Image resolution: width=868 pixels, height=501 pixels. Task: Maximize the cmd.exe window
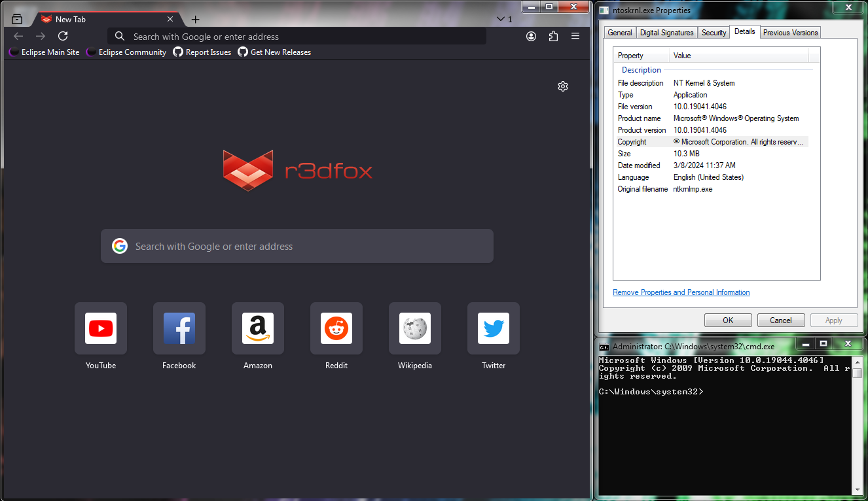[x=823, y=343]
